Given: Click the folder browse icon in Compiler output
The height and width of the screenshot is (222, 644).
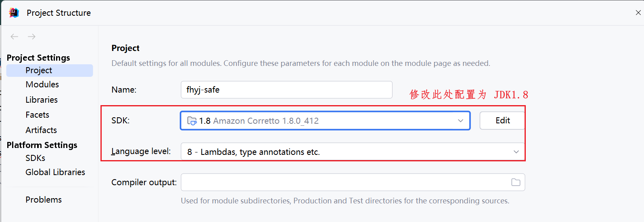Looking at the screenshot, I should tap(516, 182).
